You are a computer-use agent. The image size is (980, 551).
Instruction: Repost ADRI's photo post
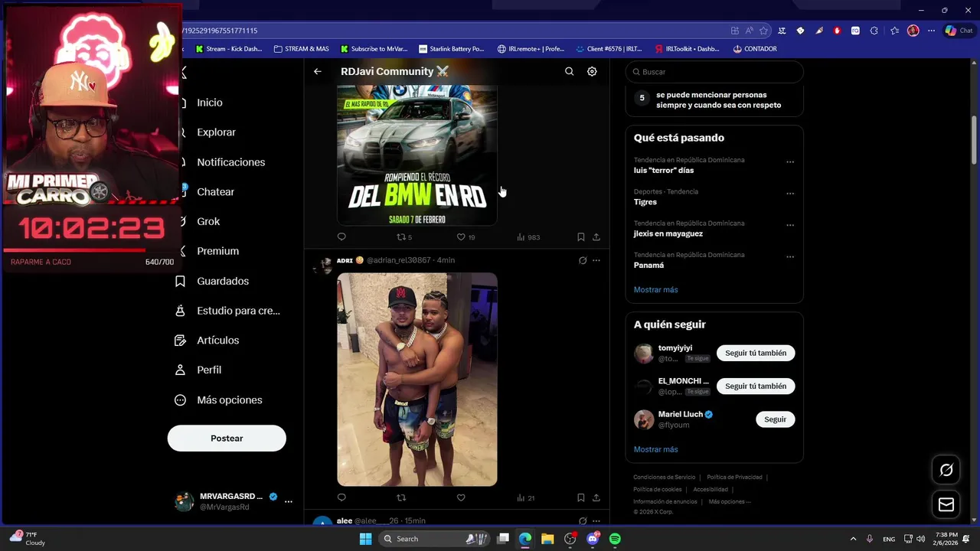[401, 497]
